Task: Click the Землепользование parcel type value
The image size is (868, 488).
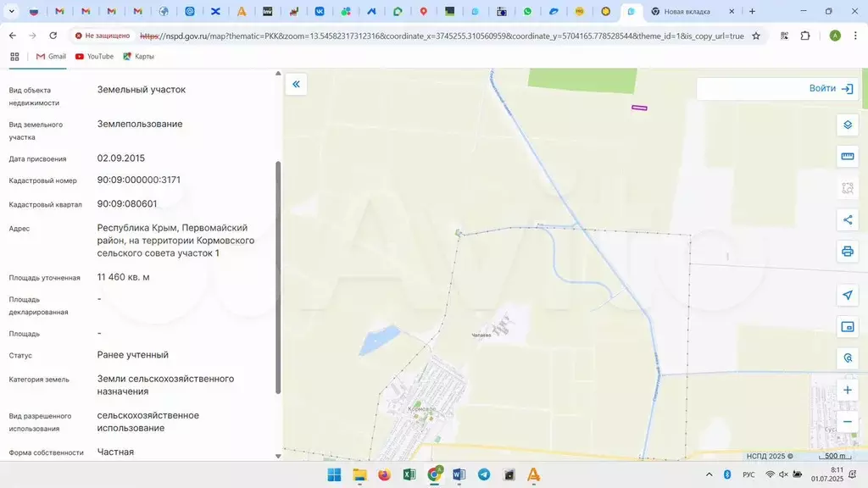Action: point(140,124)
